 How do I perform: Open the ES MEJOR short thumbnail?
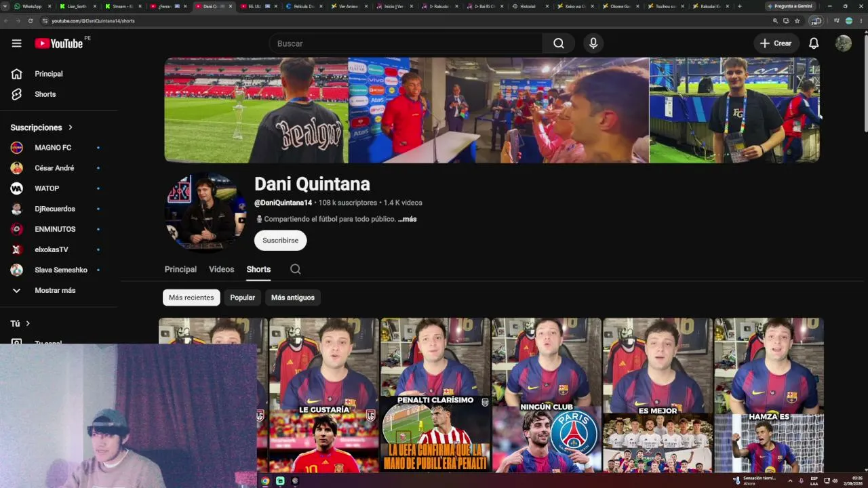point(658,395)
